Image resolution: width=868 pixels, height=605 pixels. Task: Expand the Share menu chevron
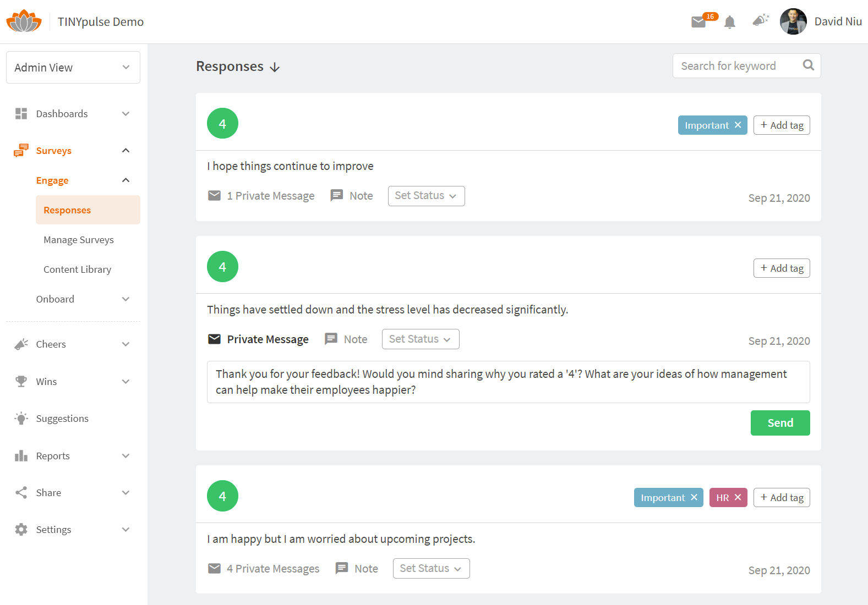point(125,492)
